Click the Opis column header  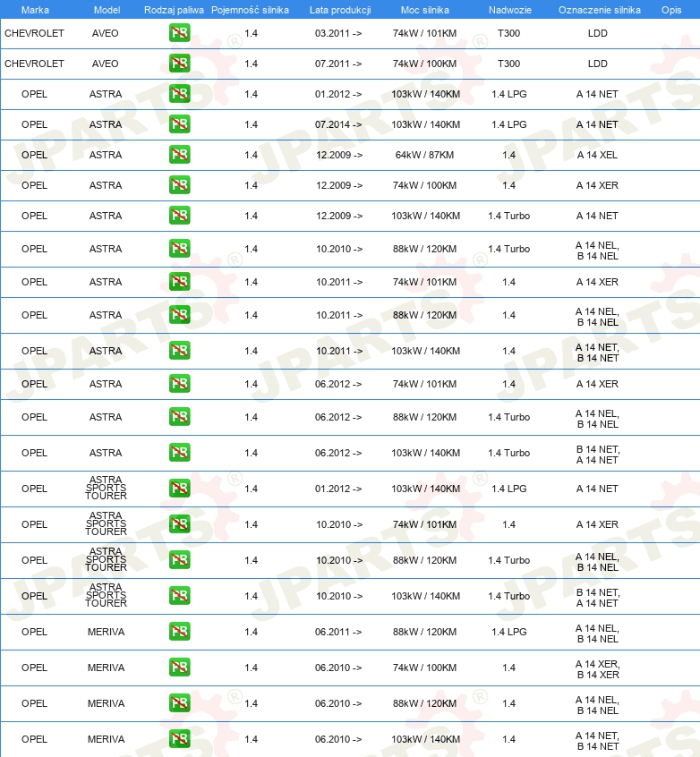671,10
